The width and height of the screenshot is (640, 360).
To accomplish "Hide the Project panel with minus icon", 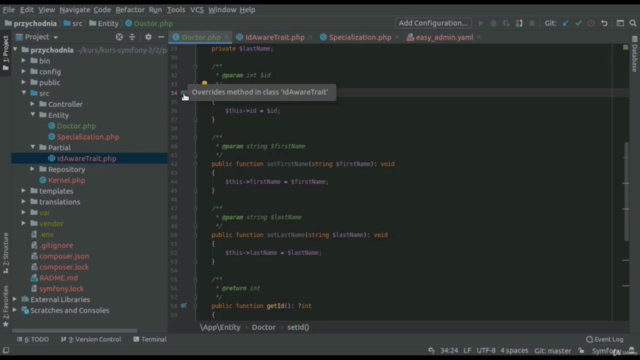I will [161, 37].
